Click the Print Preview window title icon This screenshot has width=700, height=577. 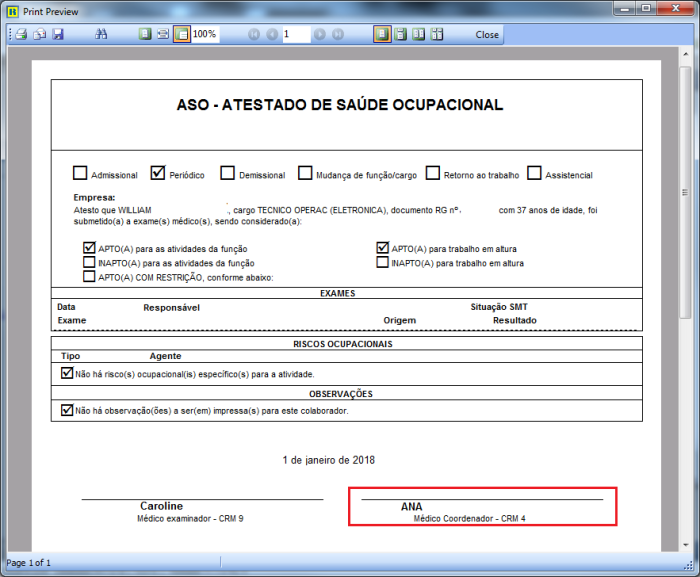click(x=11, y=9)
